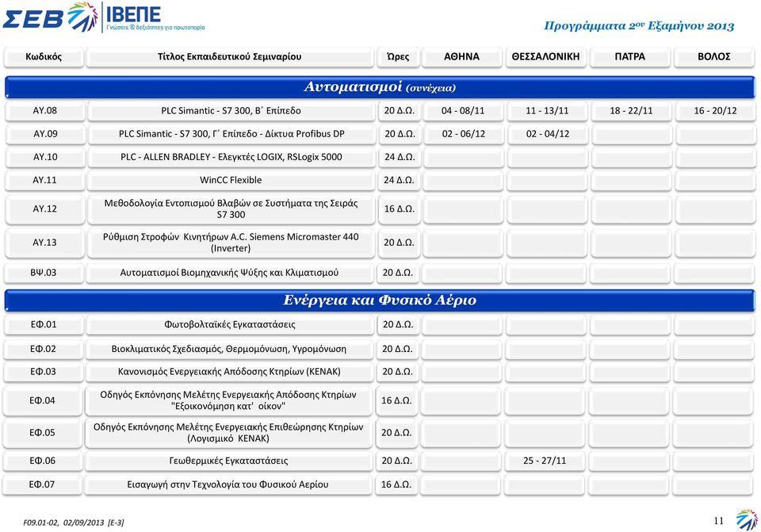Select Thessaloniki date 25 - 27/11
This screenshot has width=761, height=532.
[545, 461]
